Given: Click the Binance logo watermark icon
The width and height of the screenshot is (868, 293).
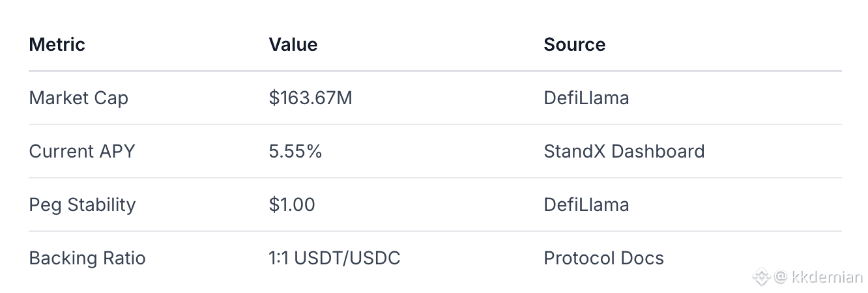Looking at the screenshot, I should (x=762, y=277).
